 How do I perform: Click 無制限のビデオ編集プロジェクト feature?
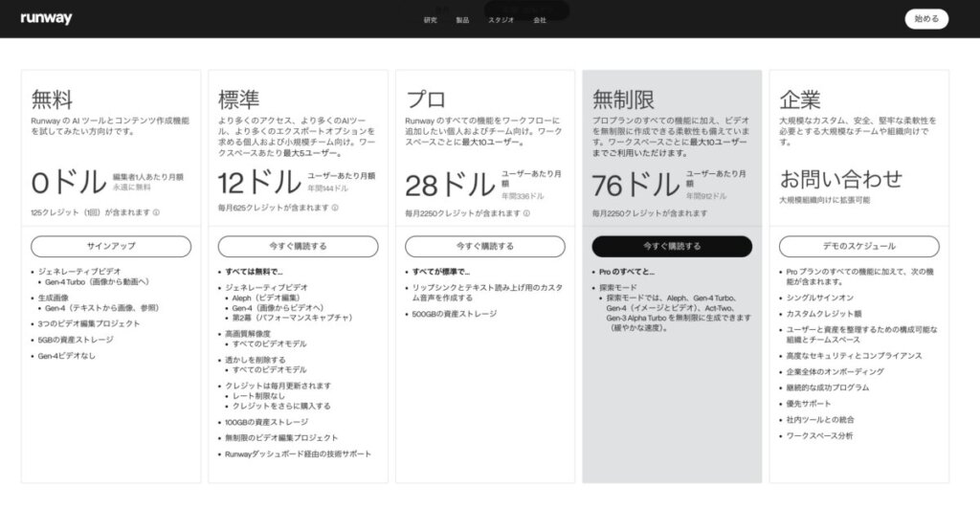281,438
